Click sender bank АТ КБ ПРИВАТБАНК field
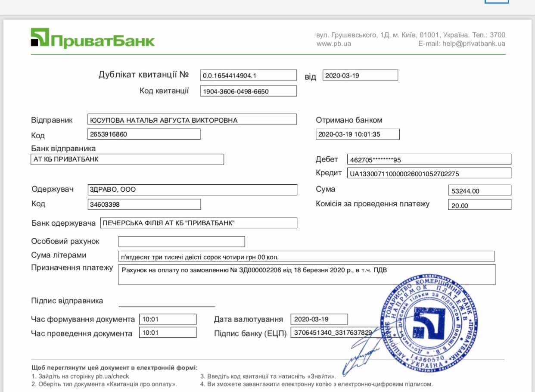 pos(128,159)
